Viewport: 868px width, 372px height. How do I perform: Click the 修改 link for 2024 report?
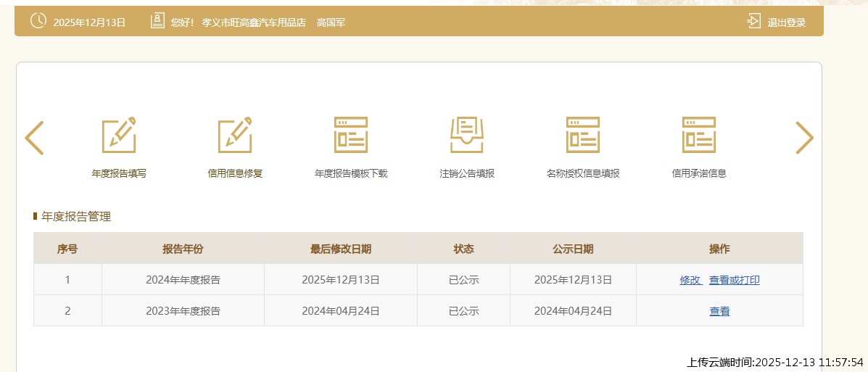(x=690, y=280)
